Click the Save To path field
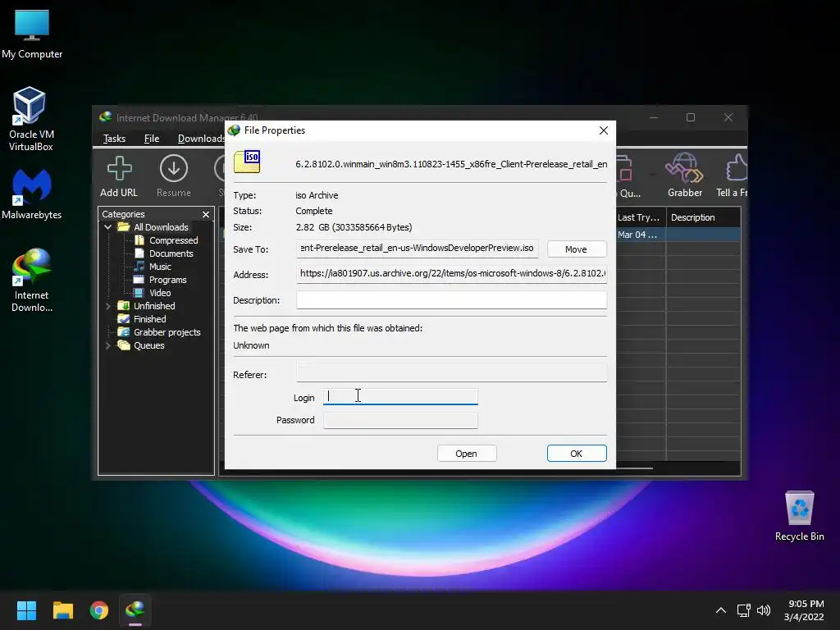The width and height of the screenshot is (840, 630). (x=418, y=248)
